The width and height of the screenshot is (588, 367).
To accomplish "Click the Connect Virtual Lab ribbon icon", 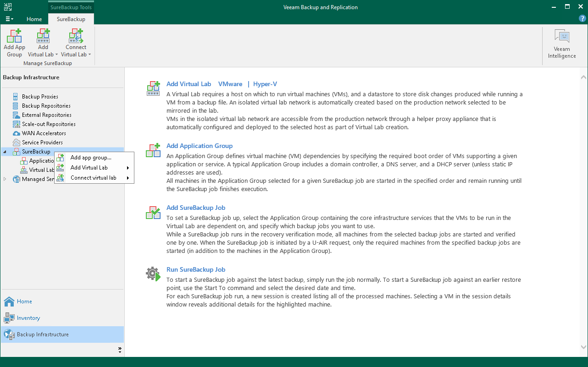I will 76,36.
